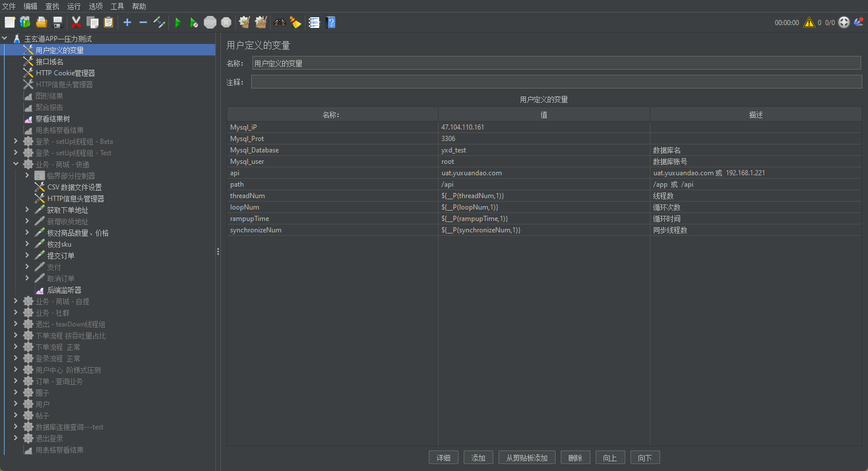Image resolution: width=868 pixels, height=471 pixels.
Task: Expand the 获取下单地址 sampler node
Action: point(27,210)
